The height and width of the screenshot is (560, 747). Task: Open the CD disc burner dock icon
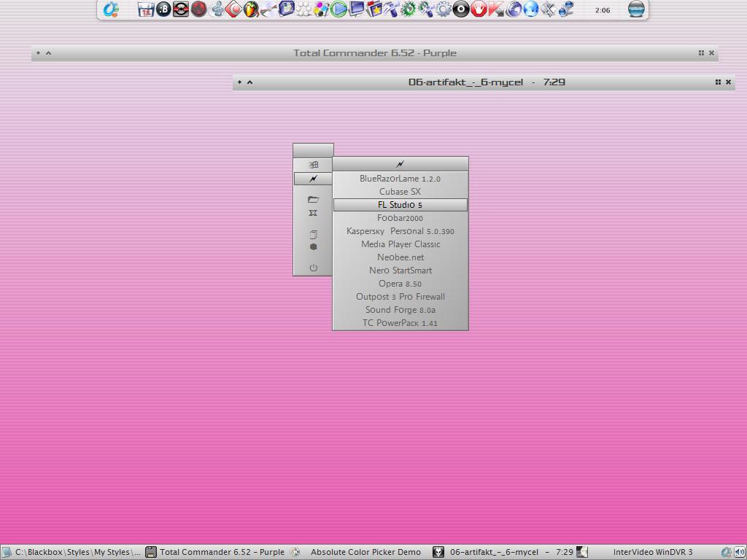(269, 9)
